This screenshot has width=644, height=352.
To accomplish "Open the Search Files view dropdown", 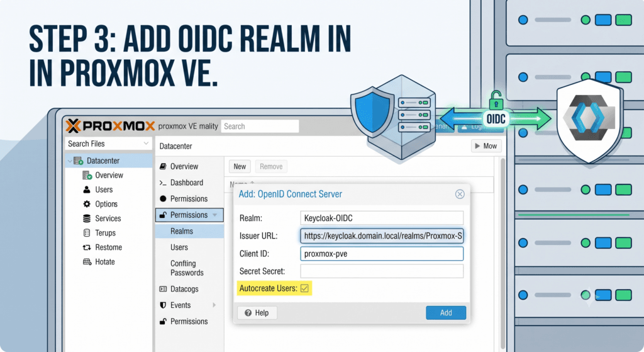I will (x=146, y=144).
